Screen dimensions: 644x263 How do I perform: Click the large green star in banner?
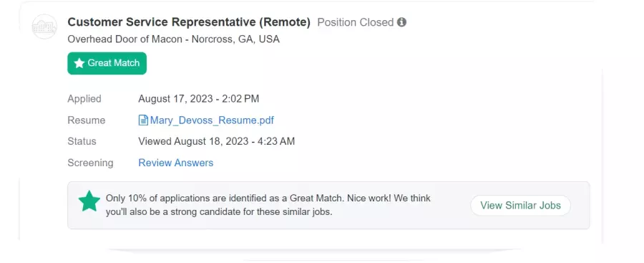(x=89, y=201)
